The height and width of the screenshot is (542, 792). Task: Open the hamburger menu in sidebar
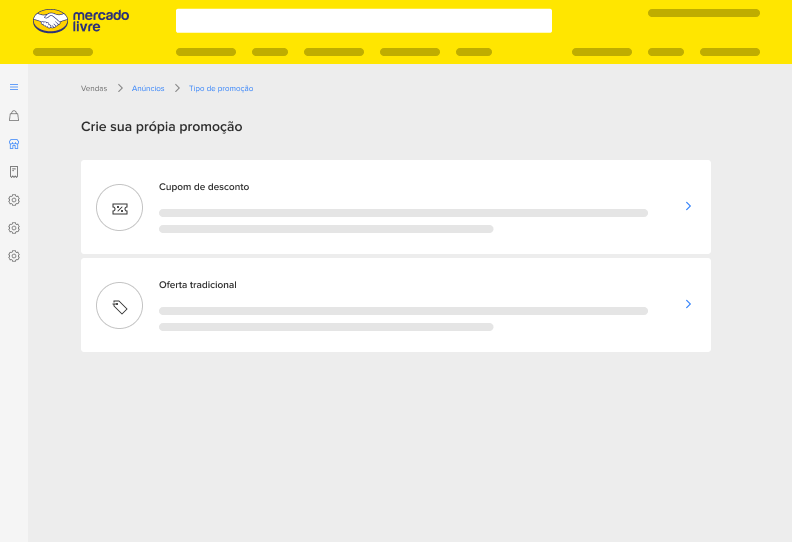coord(14,87)
